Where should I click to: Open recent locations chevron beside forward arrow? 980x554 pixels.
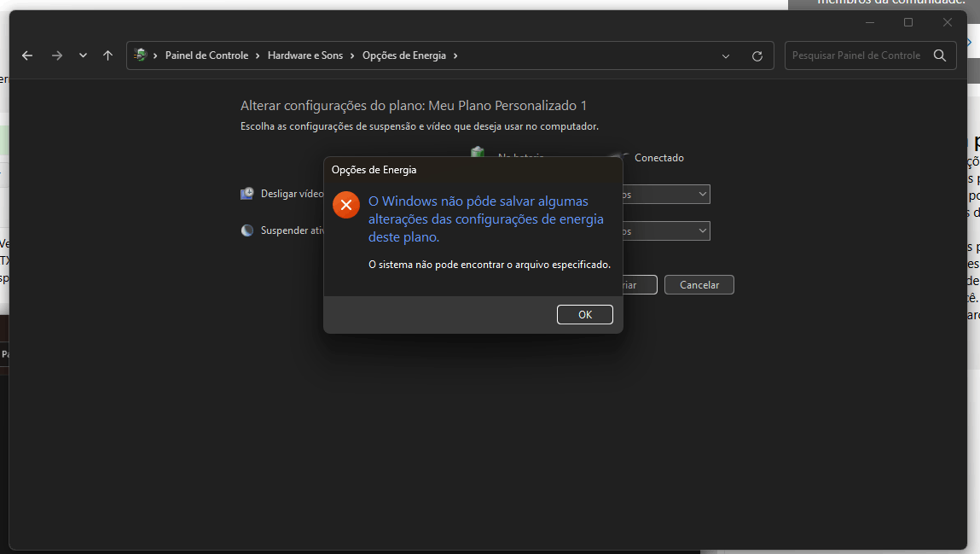pos(83,55)
